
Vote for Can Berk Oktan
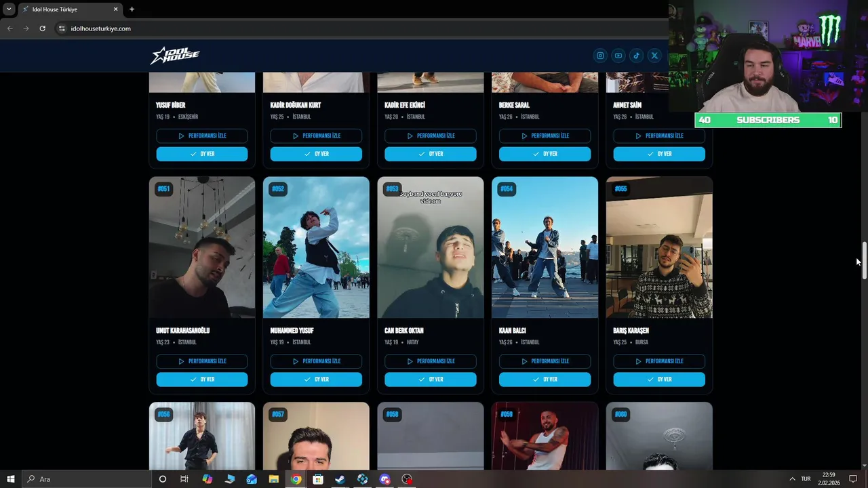coord(431,380)
